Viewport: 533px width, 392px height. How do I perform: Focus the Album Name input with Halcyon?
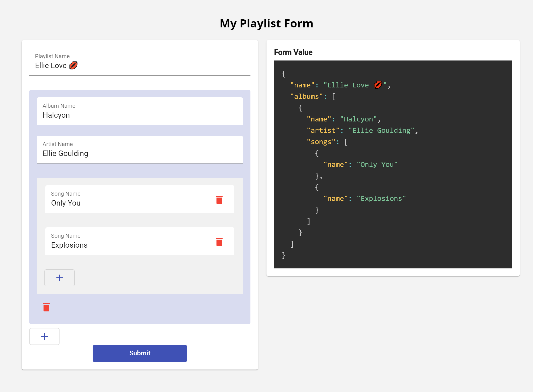point(139,115)
